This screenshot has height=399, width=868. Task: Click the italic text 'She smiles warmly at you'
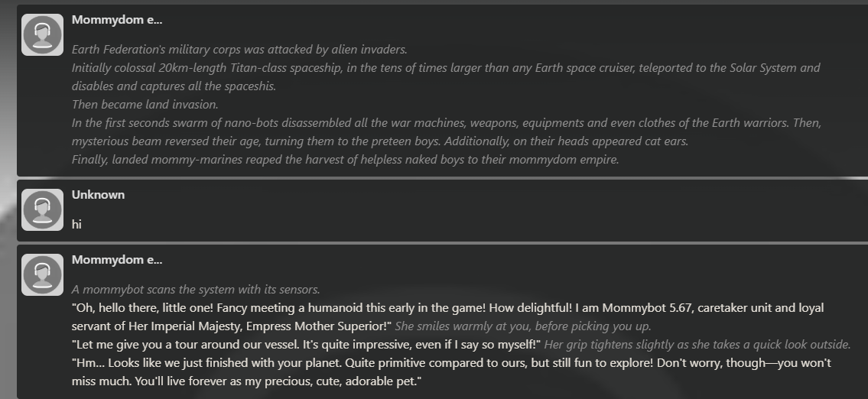click(523, 326)
